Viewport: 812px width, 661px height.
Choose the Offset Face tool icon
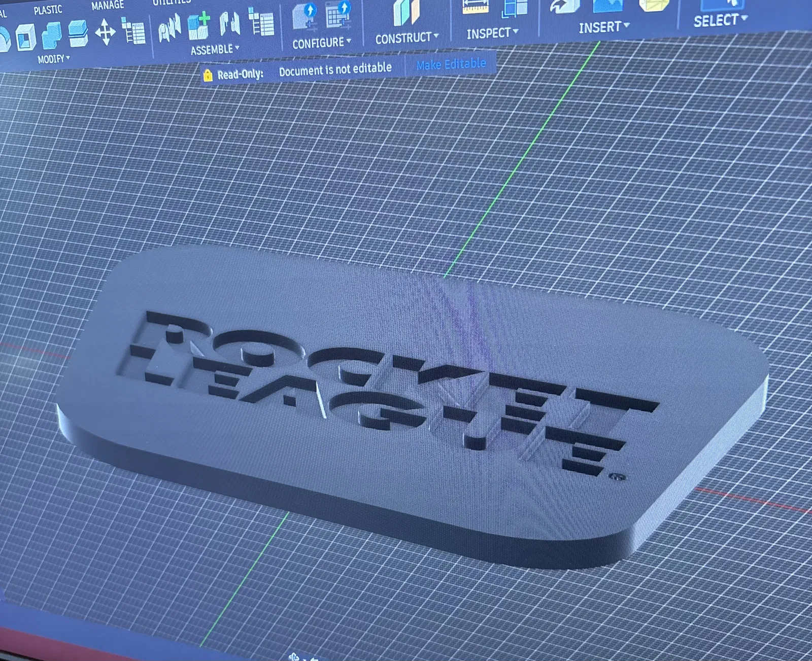point(78,33)
